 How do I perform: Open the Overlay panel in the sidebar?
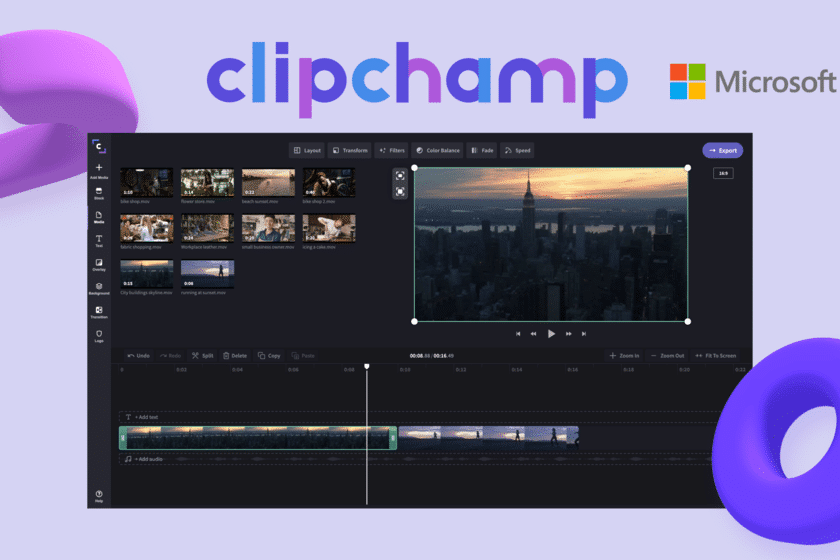point(99,265)
